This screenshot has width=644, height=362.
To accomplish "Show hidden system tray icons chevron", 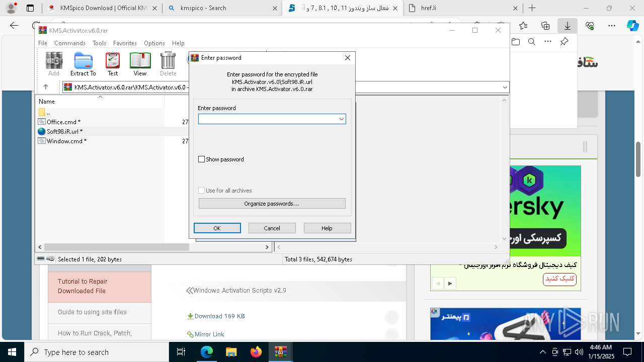I will (542, 352).
